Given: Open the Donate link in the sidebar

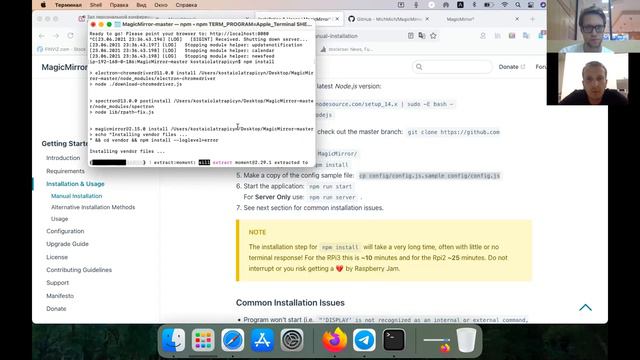Looking at the screenshot, I should pyautogui.click(x=56, y=309).
